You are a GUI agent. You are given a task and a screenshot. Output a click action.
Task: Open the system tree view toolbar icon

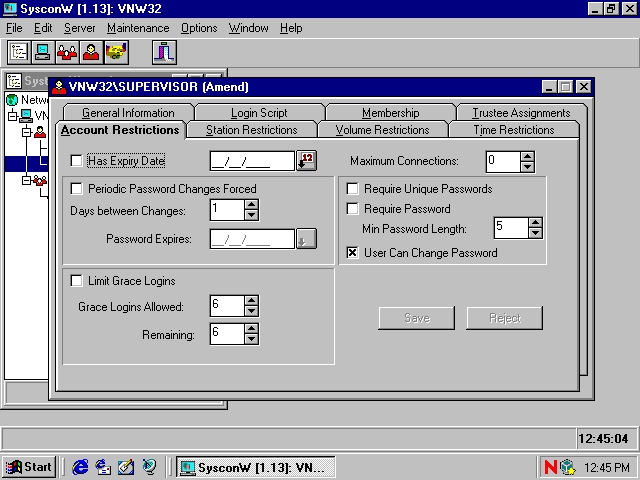[19, 52]
